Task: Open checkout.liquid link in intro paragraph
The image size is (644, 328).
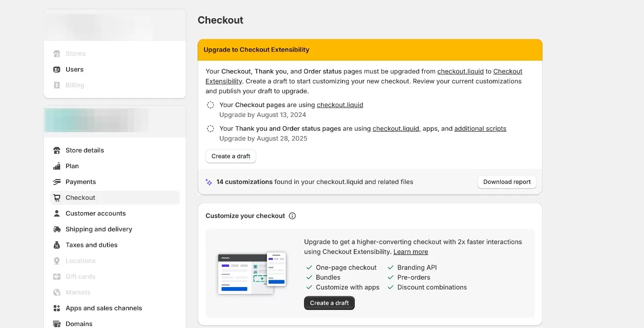Action: [460, 72]
